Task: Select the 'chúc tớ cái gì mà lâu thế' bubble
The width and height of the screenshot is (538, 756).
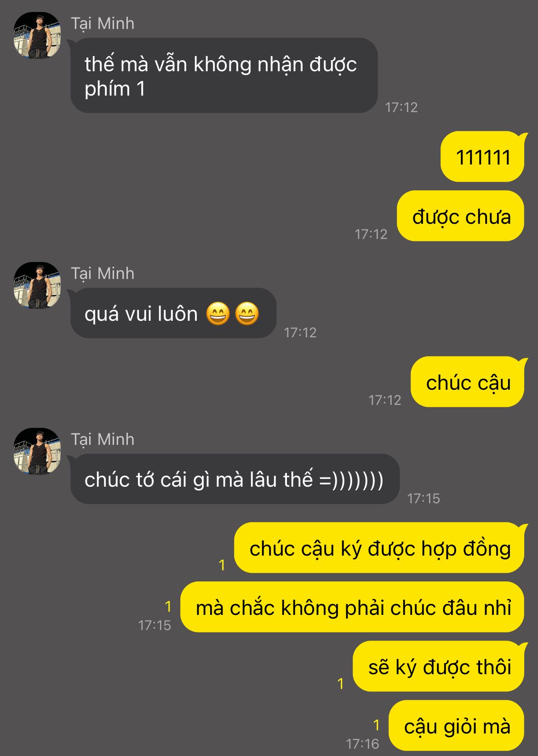Action: click(x=235, y=479)
